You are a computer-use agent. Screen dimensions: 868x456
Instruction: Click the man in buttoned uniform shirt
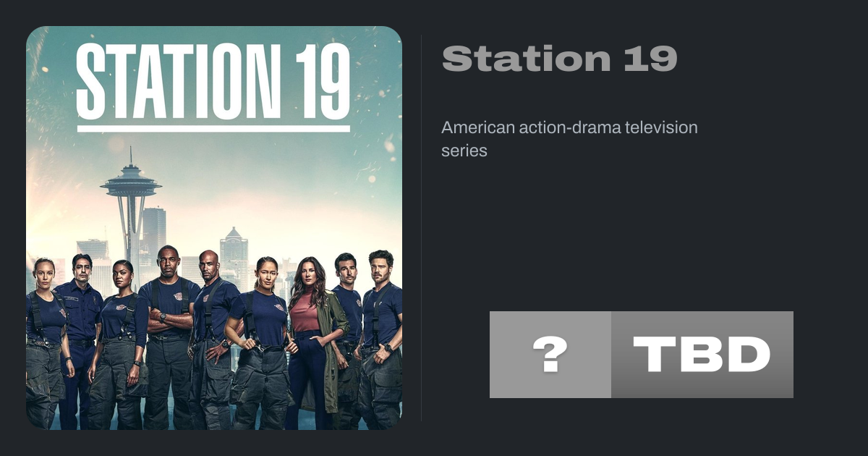pyautogui.click(x=78, y=340)
